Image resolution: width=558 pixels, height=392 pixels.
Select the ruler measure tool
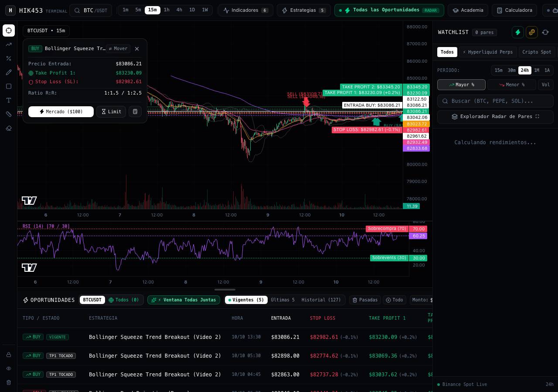tap(9, 114)
